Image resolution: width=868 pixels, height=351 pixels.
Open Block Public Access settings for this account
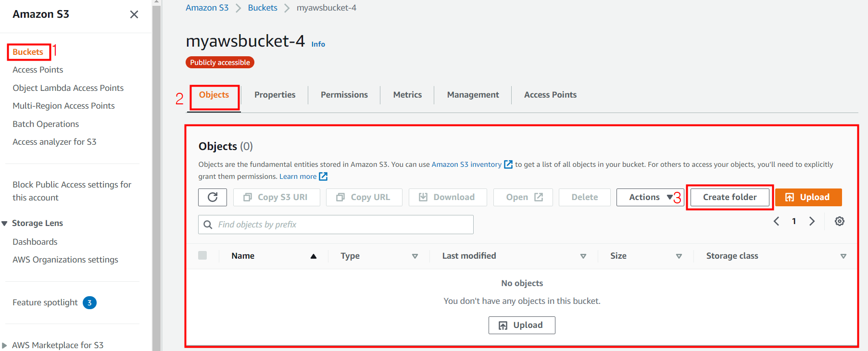click(72, 191)
